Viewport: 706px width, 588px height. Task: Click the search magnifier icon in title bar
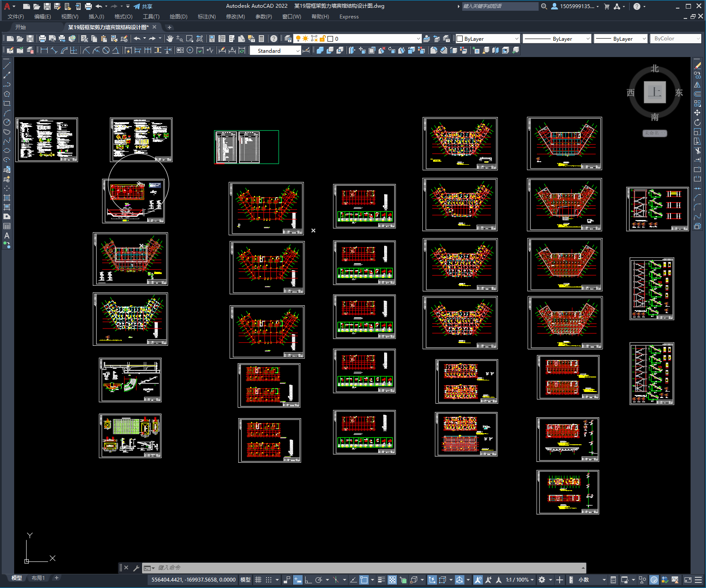(x=544, y=6)
